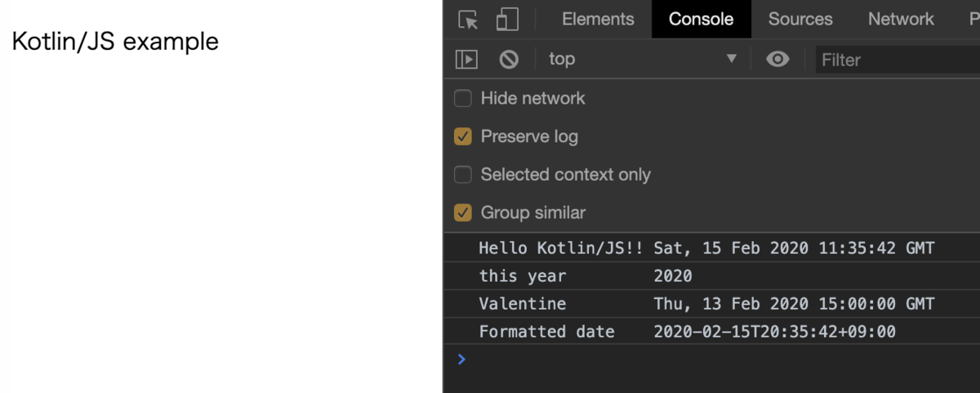The image size is (980, 393).
Task: Enable the Hide network checkbox
Action: (463, 99)
